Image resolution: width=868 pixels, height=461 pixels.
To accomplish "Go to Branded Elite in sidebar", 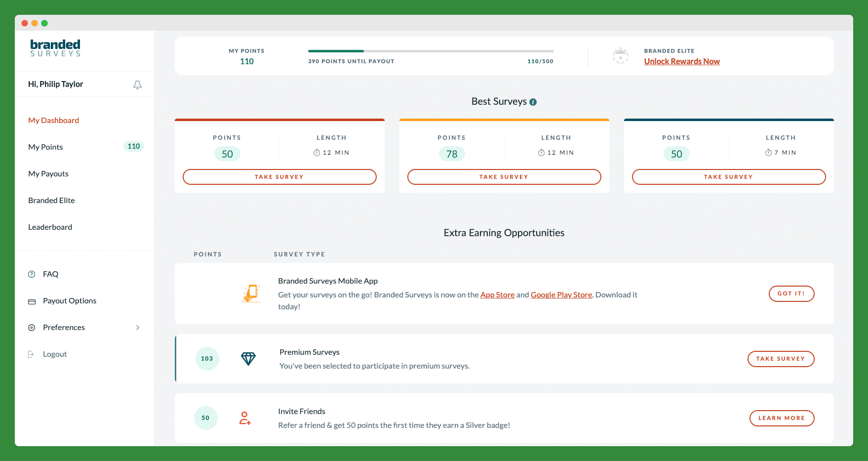I will [51, 201].
